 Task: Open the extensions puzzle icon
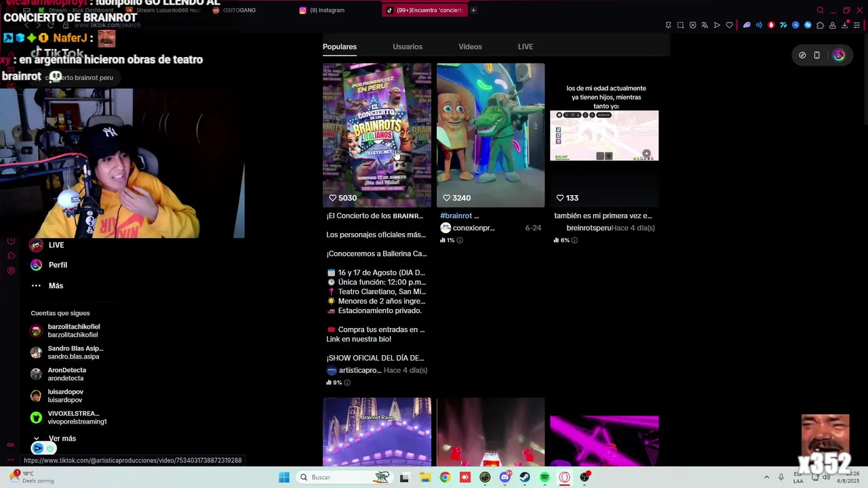tap(820, 25)
